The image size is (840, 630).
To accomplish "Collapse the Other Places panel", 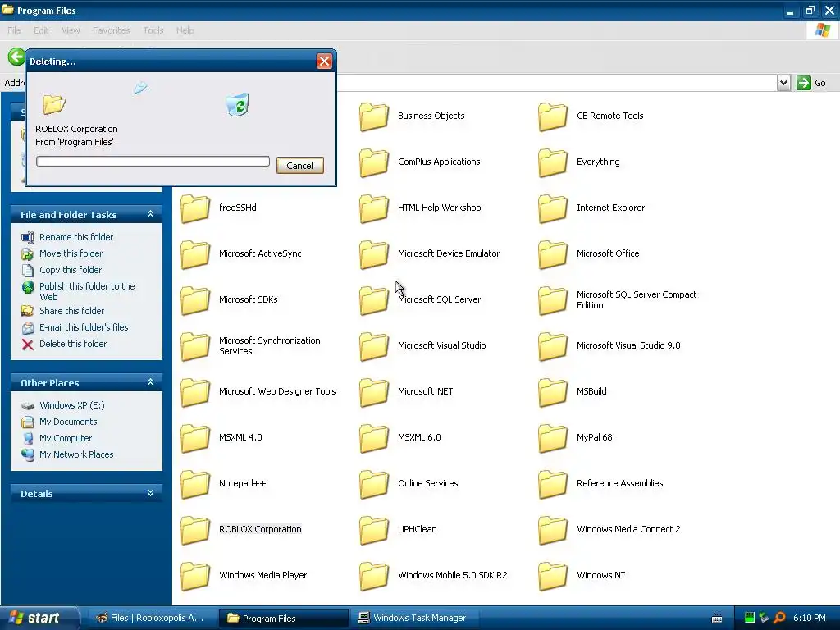I will pyautogui.click(x=151, y=382).
